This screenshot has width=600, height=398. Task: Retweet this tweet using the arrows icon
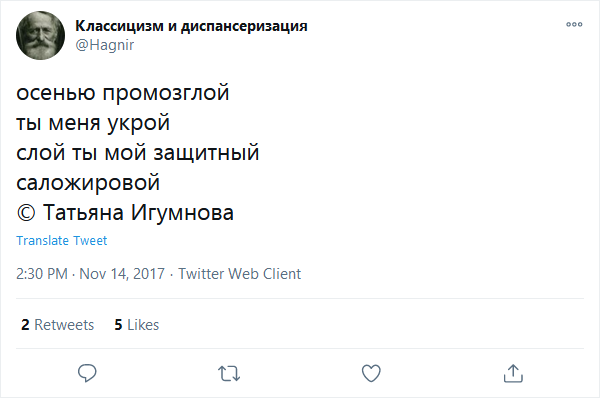(x=229, y=374)
